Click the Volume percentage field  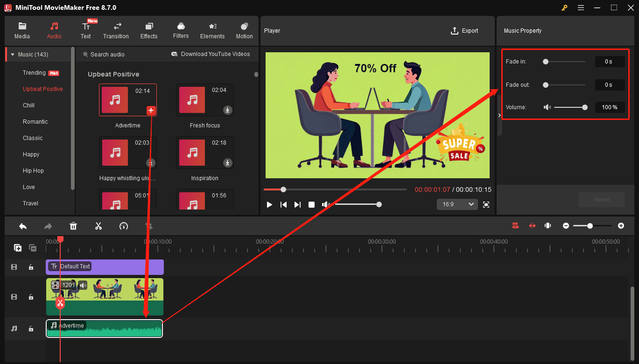[x=610, y=107]
